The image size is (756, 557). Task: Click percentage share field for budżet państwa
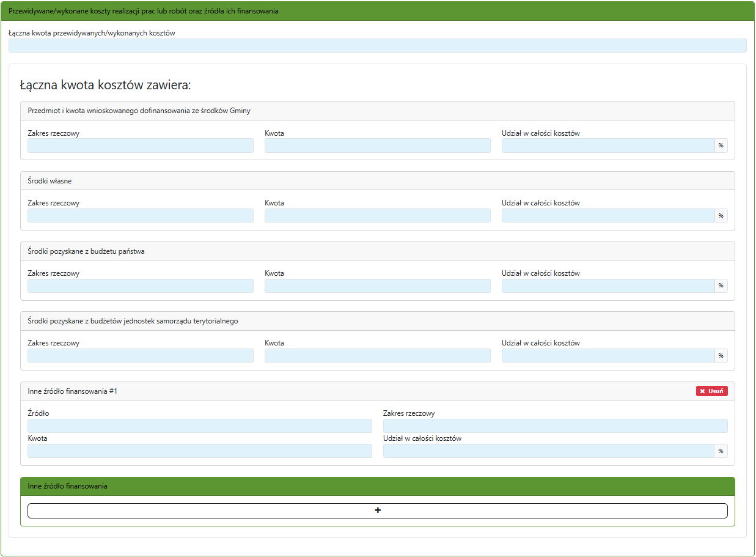(607, 286)
